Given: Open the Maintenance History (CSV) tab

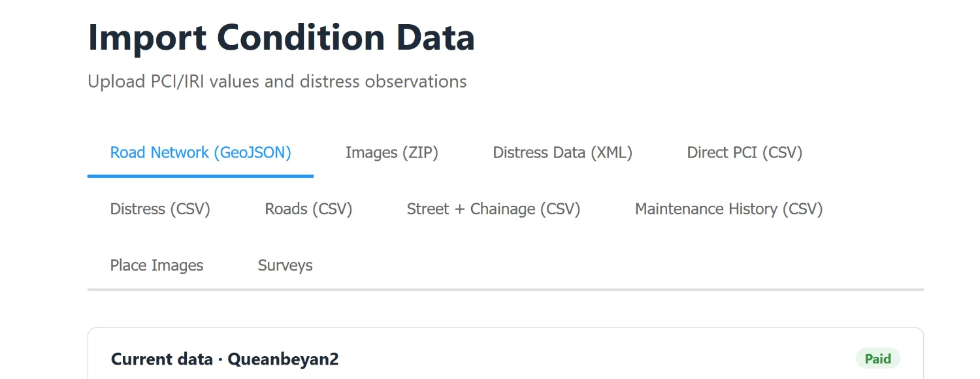Looking at the screenshot, I should point(728,209).
